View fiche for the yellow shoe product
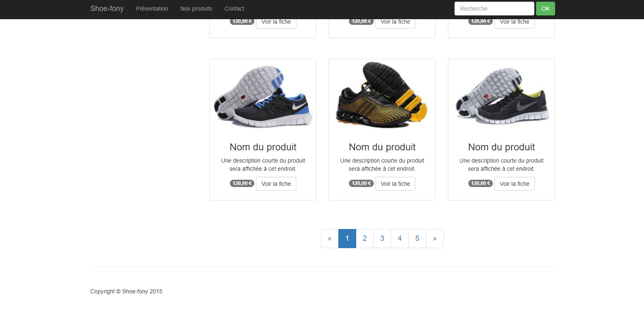644x317 pixels. coord(395,184)
